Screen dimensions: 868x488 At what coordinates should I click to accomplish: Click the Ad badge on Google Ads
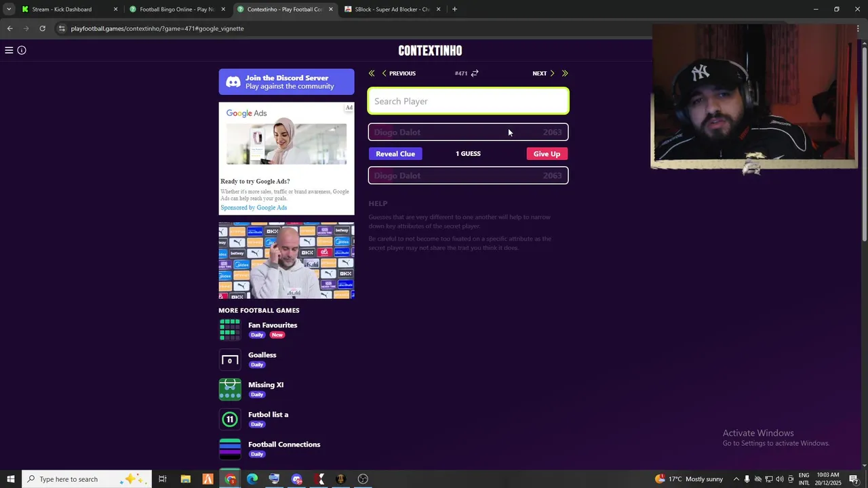[349, 108]
